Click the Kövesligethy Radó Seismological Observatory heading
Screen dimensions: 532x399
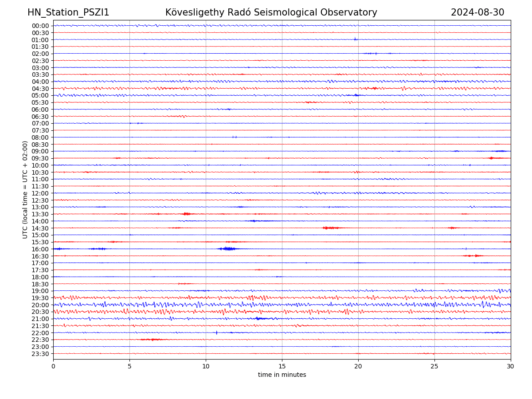pyautogui.click(x=271, y=13)
